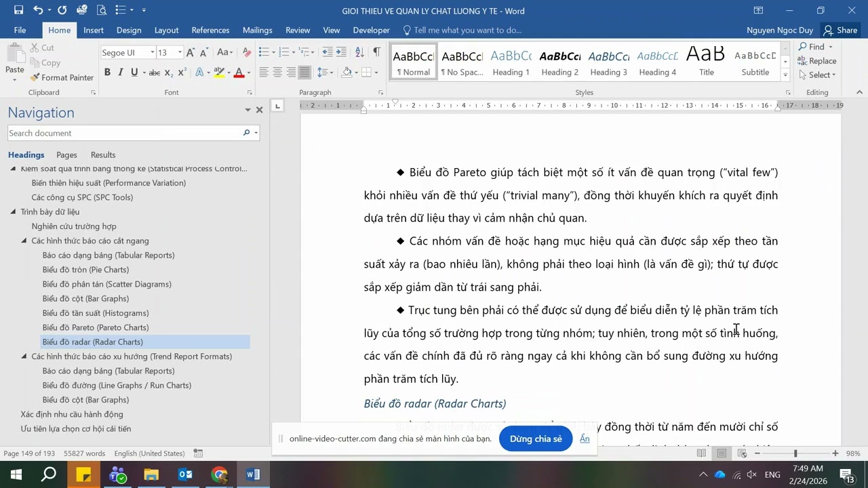Switch to the References tab
868x488 pixels.
click(210, 30)
